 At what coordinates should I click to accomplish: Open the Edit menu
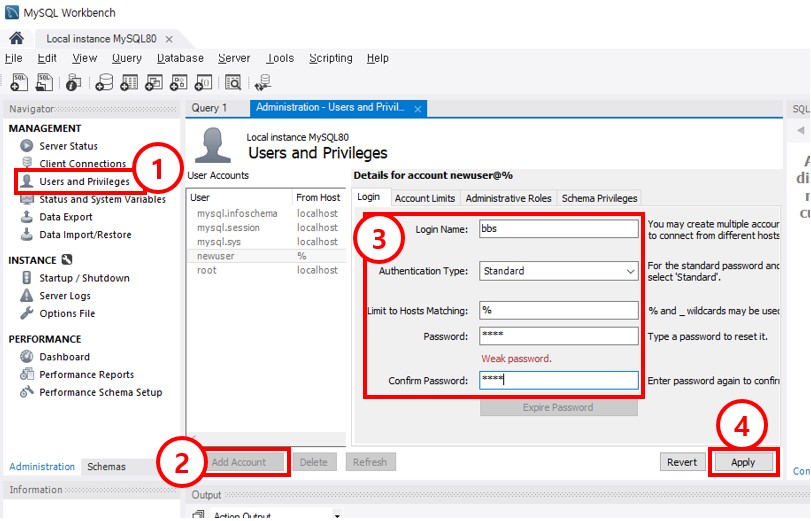click(x=47, y=58)
